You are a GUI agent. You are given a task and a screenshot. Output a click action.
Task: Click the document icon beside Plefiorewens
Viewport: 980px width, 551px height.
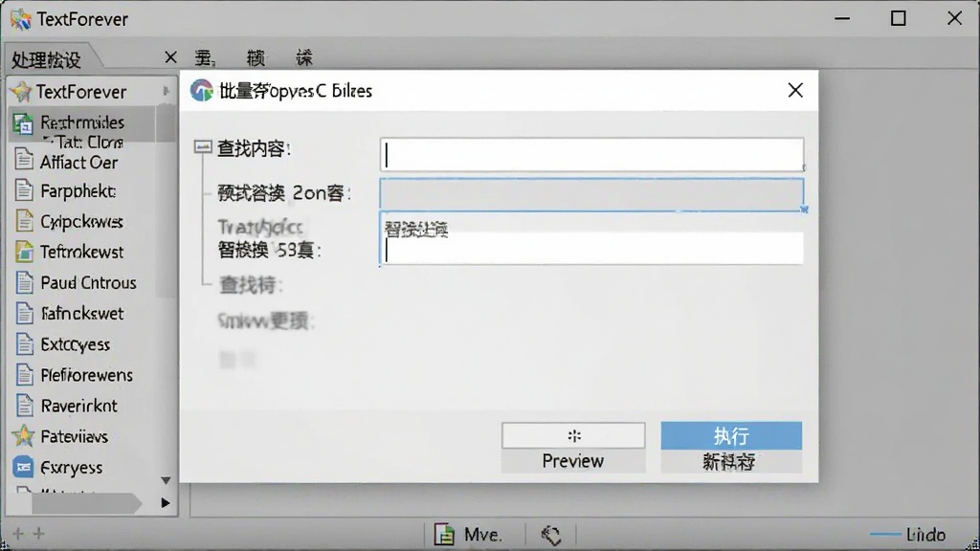pyautogui.click(x=24, y=375)
